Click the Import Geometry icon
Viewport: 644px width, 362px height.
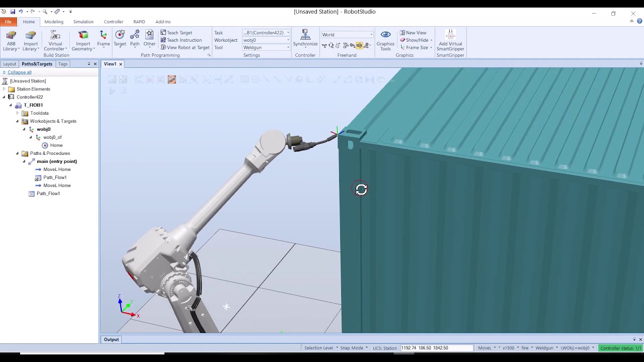click(x=83, y=35)
